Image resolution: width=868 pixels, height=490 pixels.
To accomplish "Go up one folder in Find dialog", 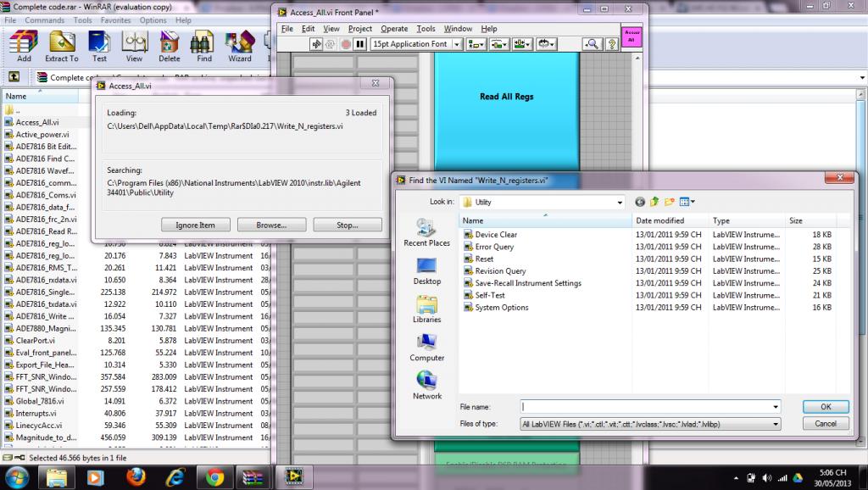I will [654, 202].
